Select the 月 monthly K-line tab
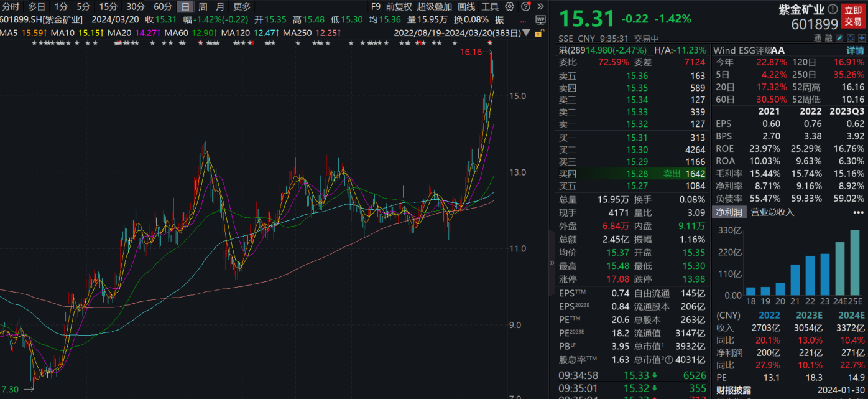The width and height of the screenshot is (868, 399). 220,7
